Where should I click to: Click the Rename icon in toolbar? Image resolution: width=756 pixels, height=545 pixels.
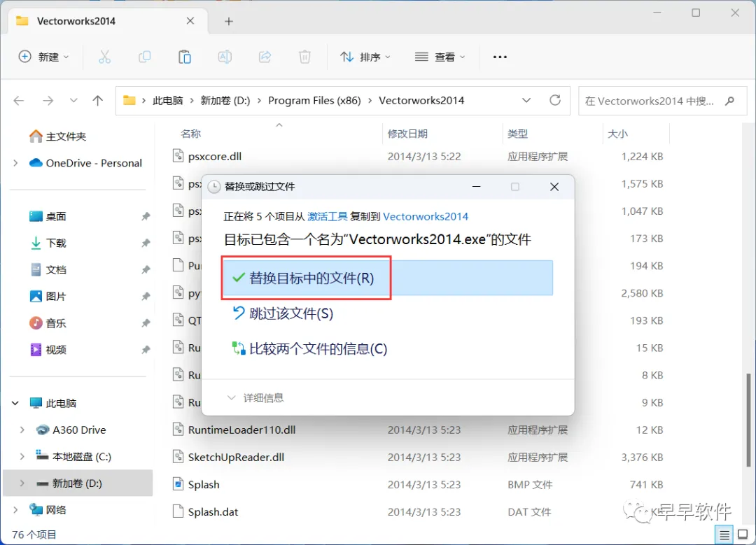[x=225, y=57]
